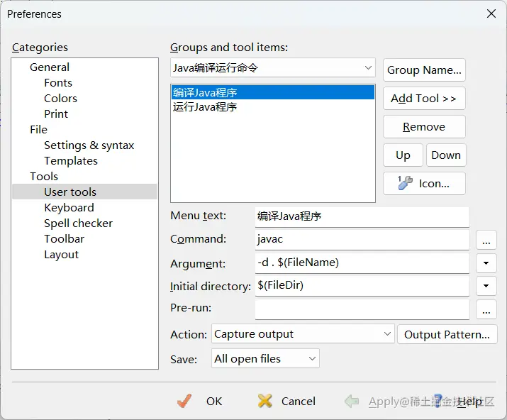Open Toolbar category
The image size is (507, 420).
click(64, 239)
